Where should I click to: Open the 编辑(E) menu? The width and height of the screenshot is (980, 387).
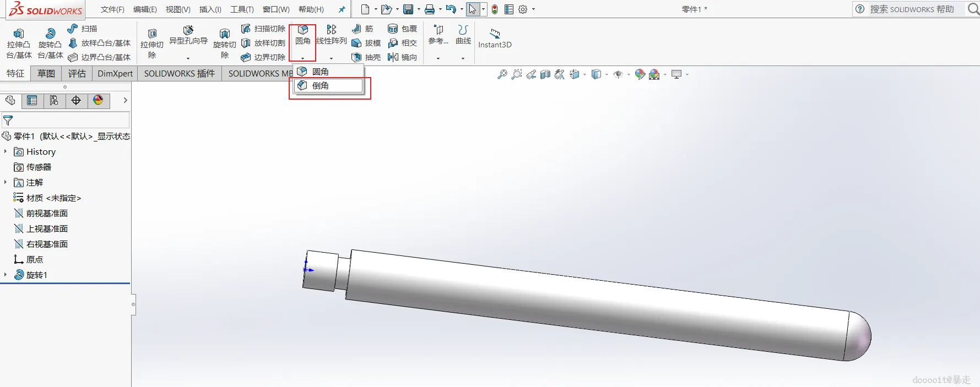(x=145, y=9)
